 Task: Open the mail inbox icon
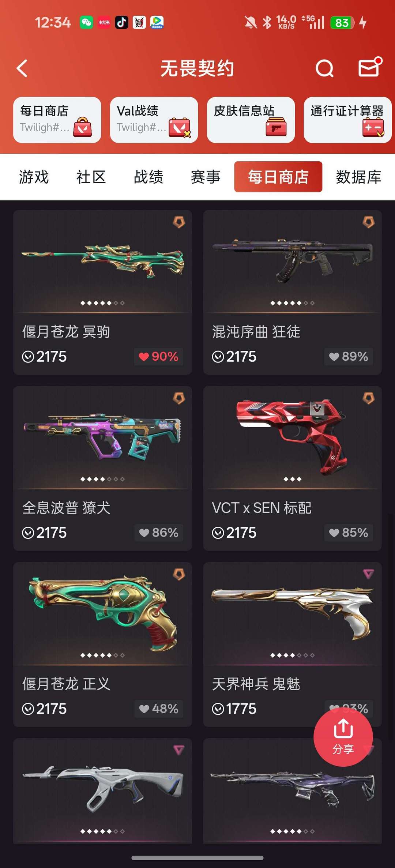370,67
